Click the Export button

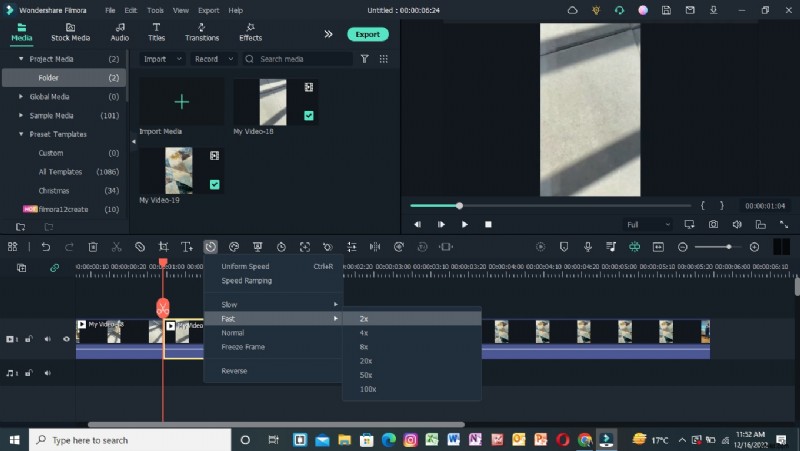368,34
